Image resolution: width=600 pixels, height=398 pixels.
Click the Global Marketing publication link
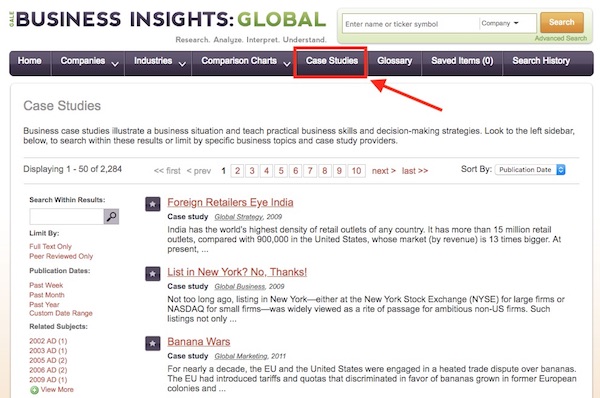pyautogui.click(x=241, y=356)
